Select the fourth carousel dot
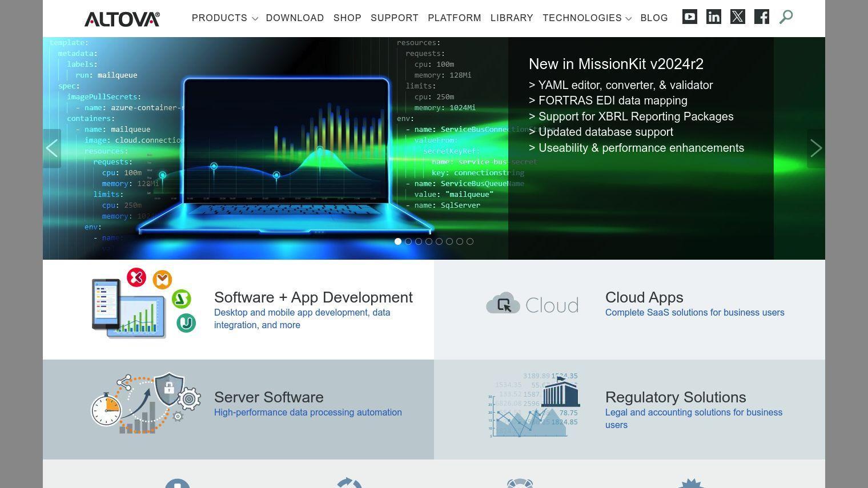The image size is (868, 488). click(x=429, y=241)
